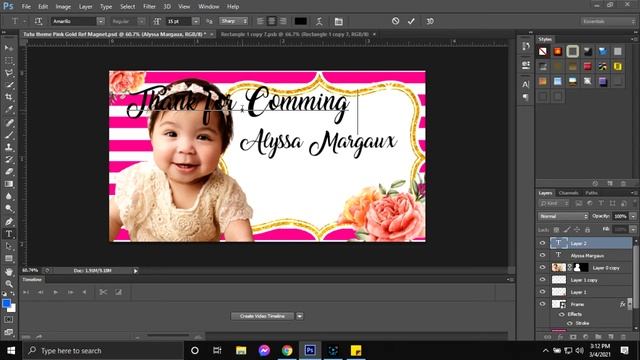Image resolution: width=640 pixels, height=360 pixels.
Task: Select the Crop tool
Action: click(9, 97)
